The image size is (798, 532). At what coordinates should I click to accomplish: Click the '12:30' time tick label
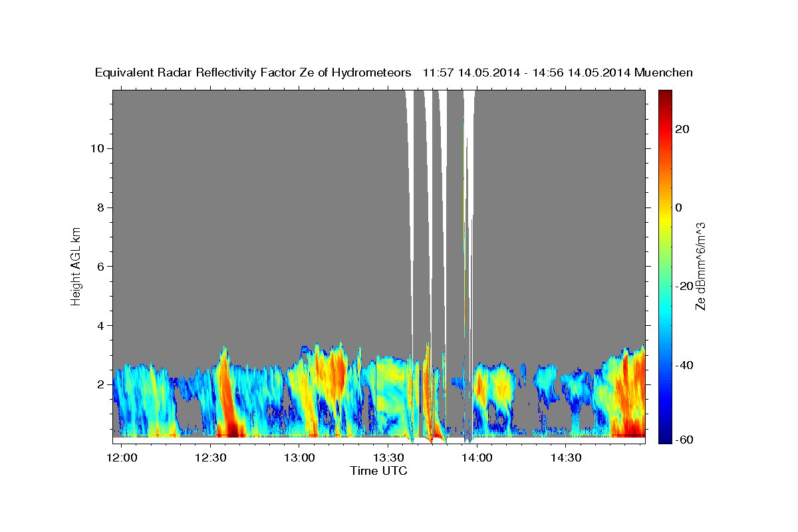pyautogui.click(x=211, y=458)
